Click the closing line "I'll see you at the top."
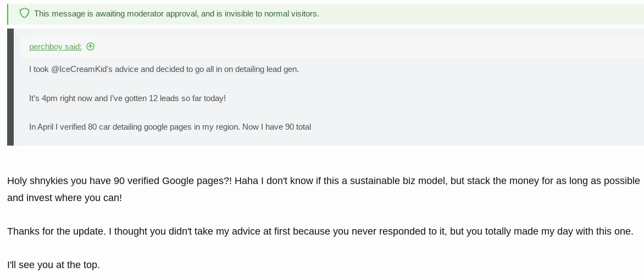The width and height of the screenshot is (644, 278). (x=53, y=265)
